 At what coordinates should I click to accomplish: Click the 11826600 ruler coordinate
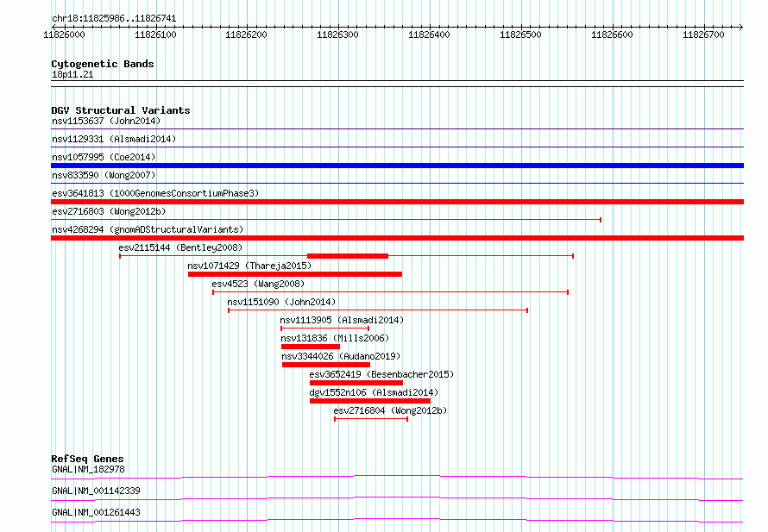click(612, 34)
